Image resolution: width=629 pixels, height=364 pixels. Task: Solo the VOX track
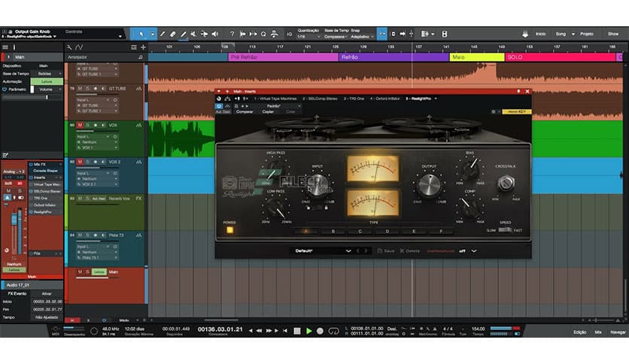tap(87, 125)
